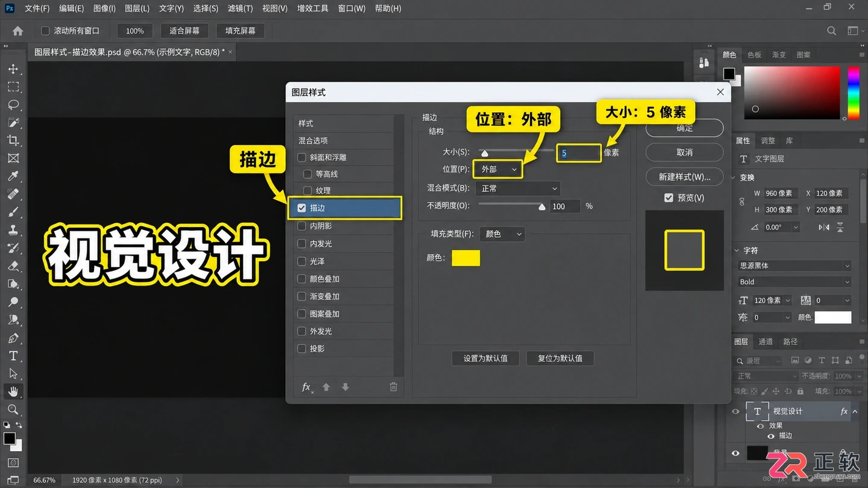Open the 位置 dropdown set to 外部
The width and height of the screenshot is (868, 488).
498,170
